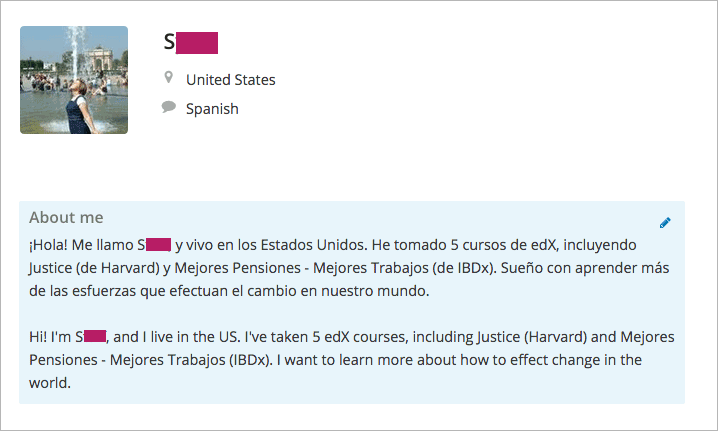The height and width of the screenshot is (431, 718).
Task: Click the speech bubble language icon
Action: [x=169, y=107]
